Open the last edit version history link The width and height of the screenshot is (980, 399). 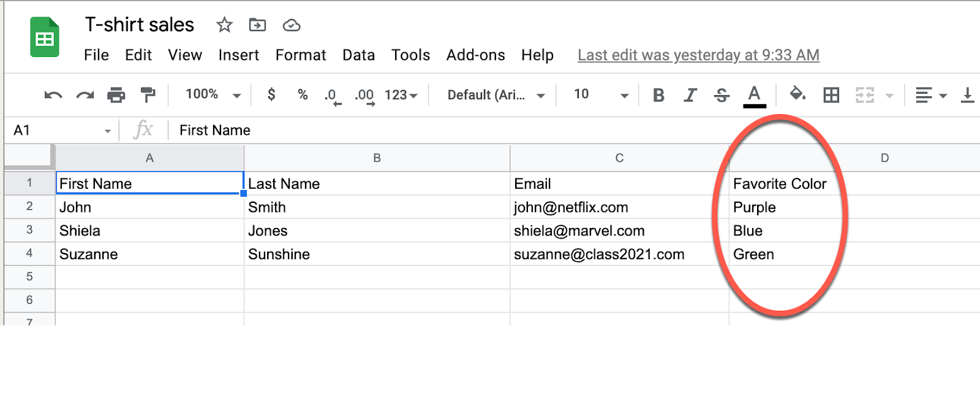pyautogui.click(x=698, y=55)
